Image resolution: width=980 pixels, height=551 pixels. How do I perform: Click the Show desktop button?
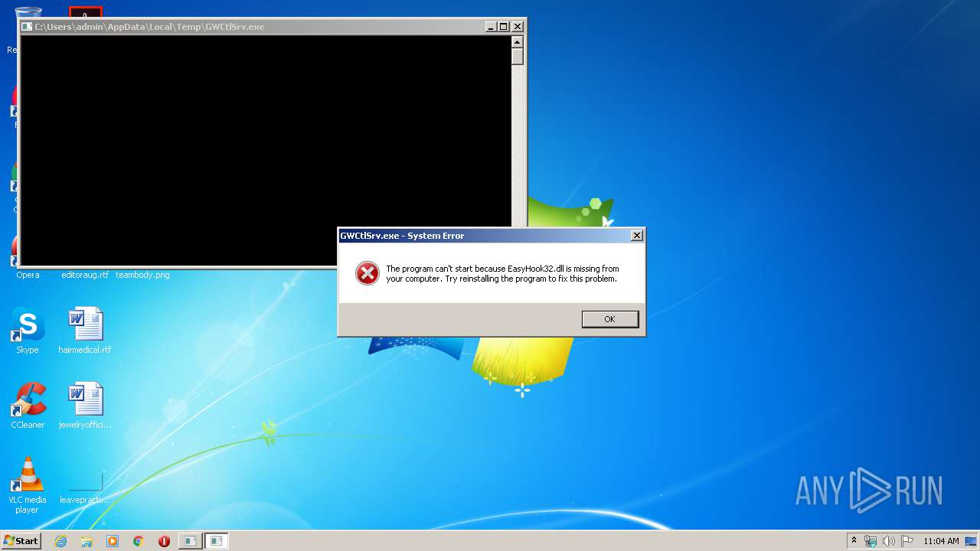(972, 541)
